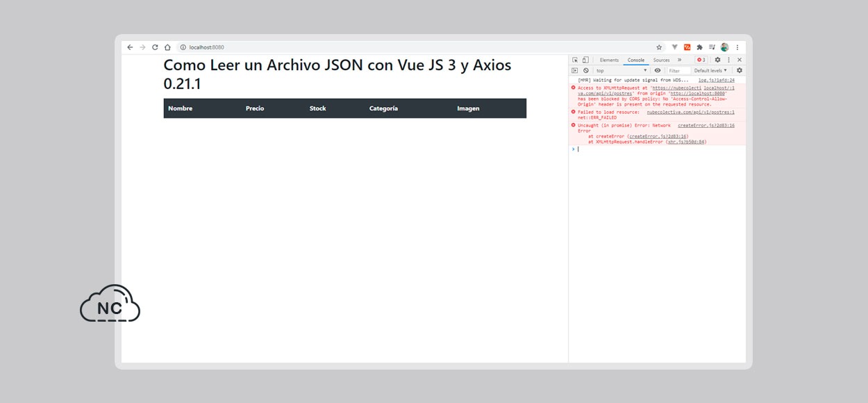Open the extensions puzzle-piece menu
Viewport: 868px width, 403px height.
pos(699,47)
